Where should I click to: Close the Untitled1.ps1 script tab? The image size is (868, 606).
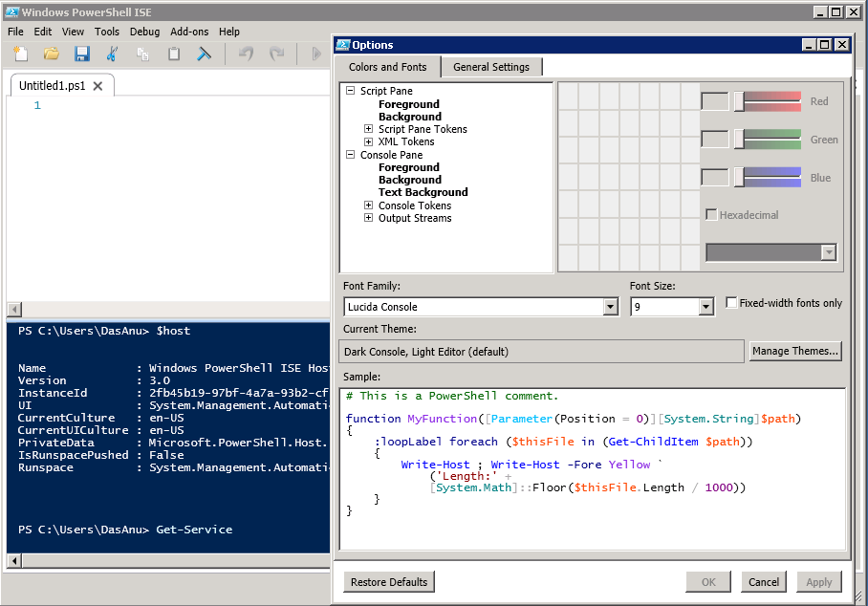(98, 86)
